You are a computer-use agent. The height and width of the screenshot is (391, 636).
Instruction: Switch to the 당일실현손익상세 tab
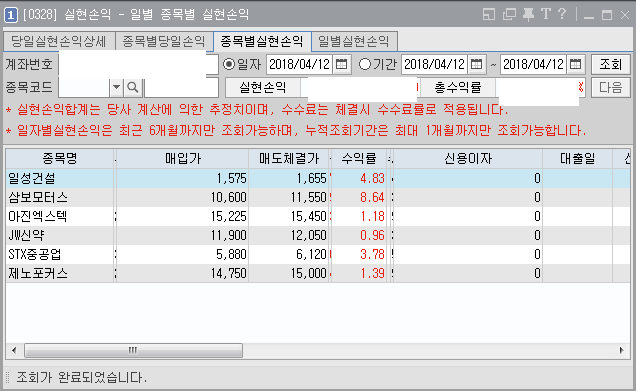point(59,41)
